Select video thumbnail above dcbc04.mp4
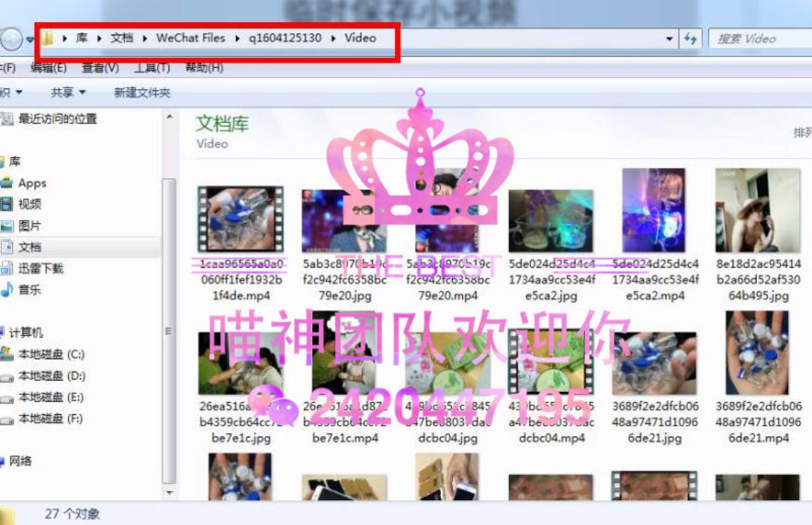 [551, 361]
